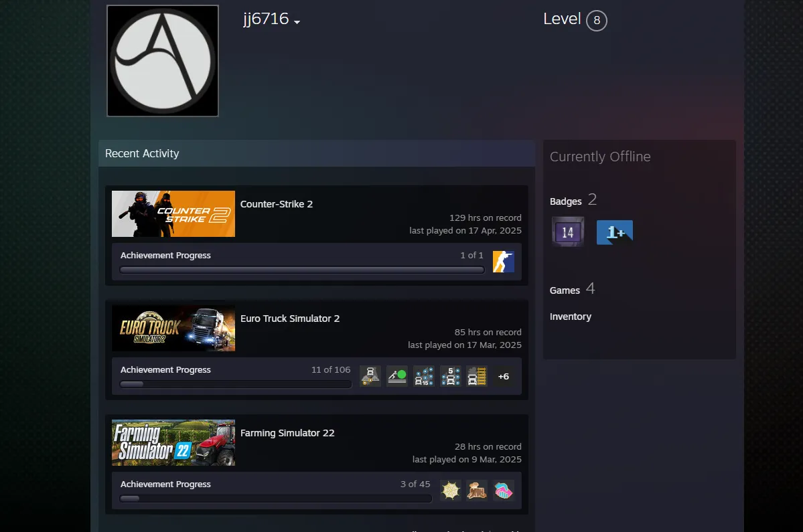The height and width of the screenshot is (532, 803).
Task: View the truck achievement icon marked 5
Action: (x=450, y=376)
